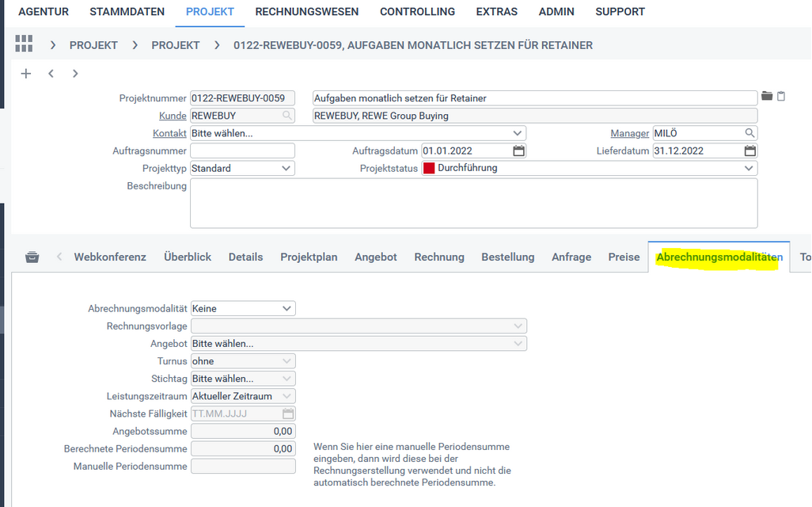Screen dimensions: 812x507
Task: Click into the Beschreibung text area
Action: pyautogui.click(x=473, y=203)
